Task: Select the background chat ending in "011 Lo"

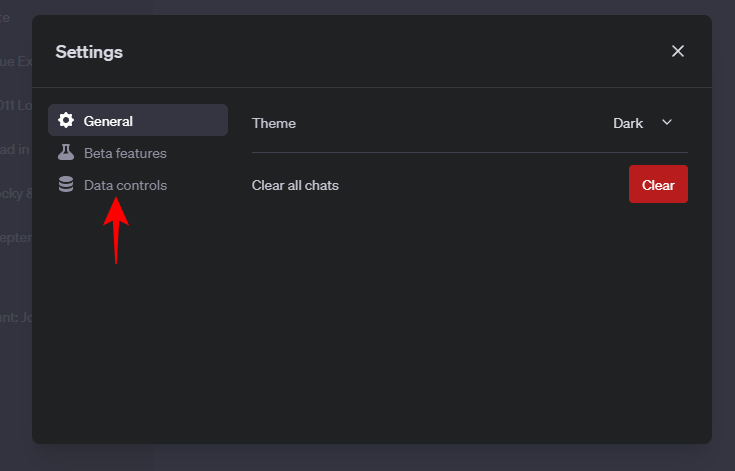Action: click(x=15, y=105)
